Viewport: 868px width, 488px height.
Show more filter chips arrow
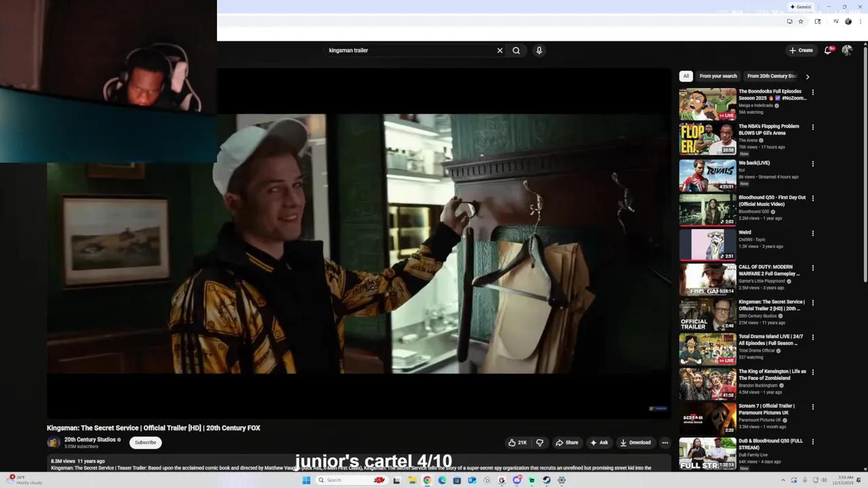(807, 77)
